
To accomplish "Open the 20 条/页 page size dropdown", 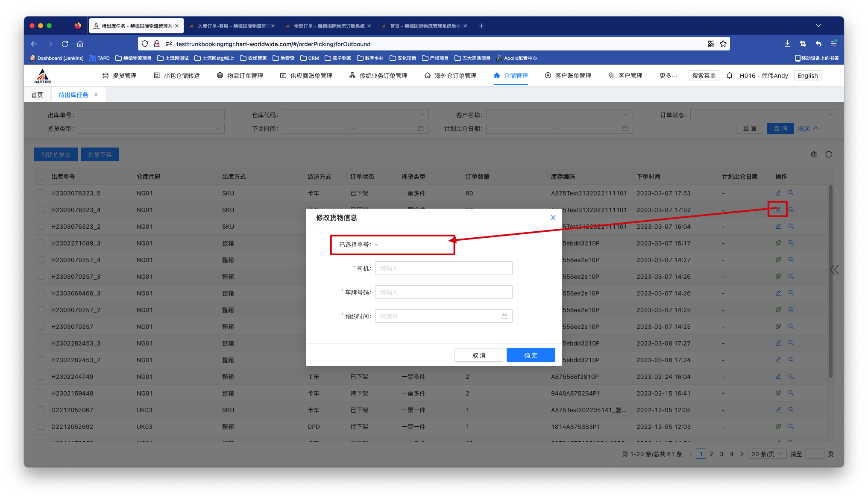I will [768, 454].
